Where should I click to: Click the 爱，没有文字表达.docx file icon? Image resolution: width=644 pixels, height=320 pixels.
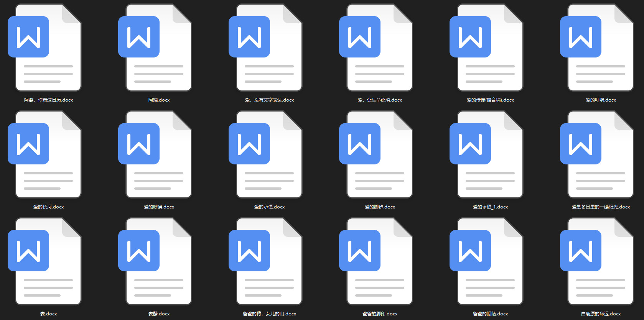click(x=265, y=48)
